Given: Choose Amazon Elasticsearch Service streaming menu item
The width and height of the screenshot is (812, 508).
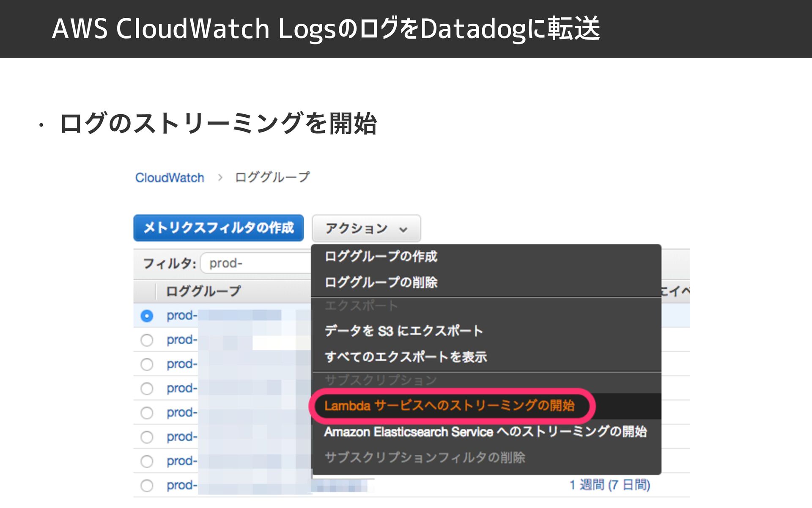Looking at the screenshot, I should (x=486, y=432).
